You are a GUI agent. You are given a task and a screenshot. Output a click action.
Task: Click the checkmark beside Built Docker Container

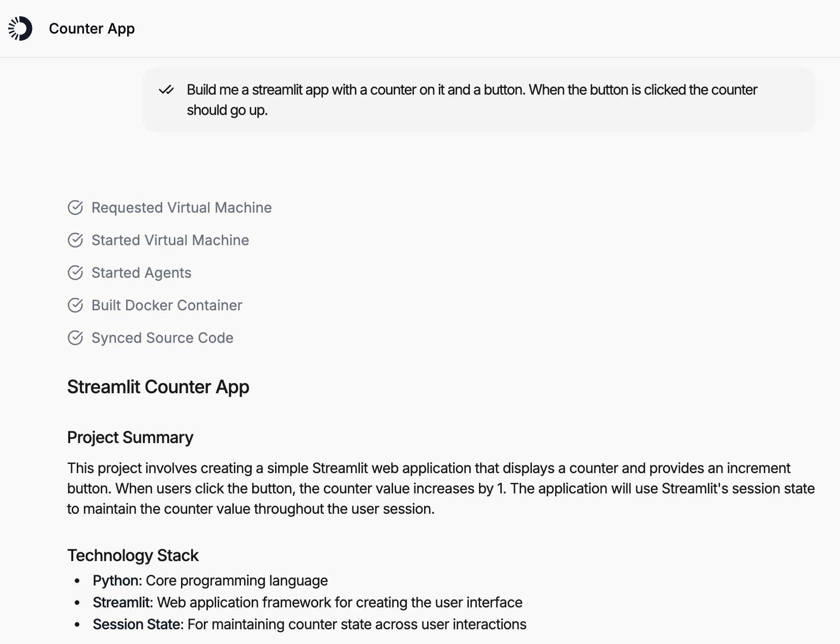point(75,305)
